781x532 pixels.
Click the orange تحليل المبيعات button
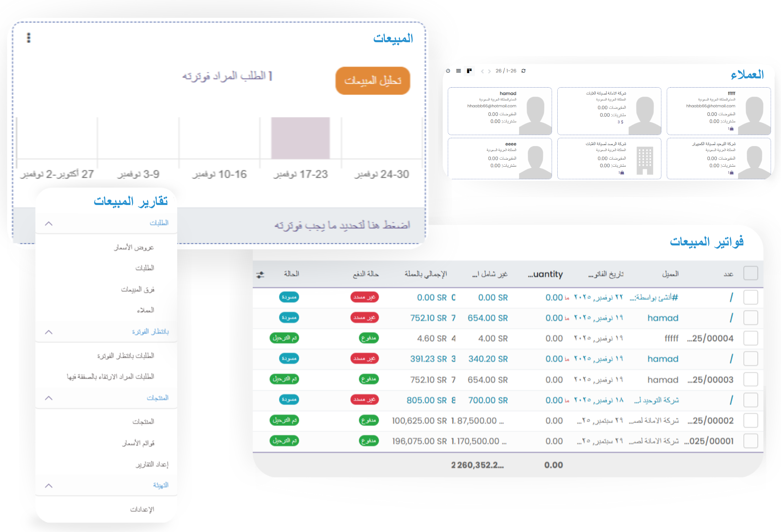pos(372,81)
